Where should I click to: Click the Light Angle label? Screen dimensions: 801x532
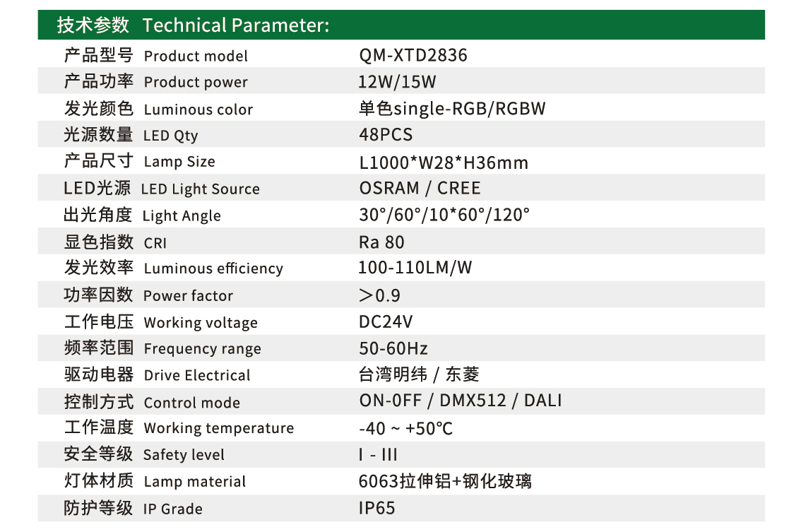point(182,216)
